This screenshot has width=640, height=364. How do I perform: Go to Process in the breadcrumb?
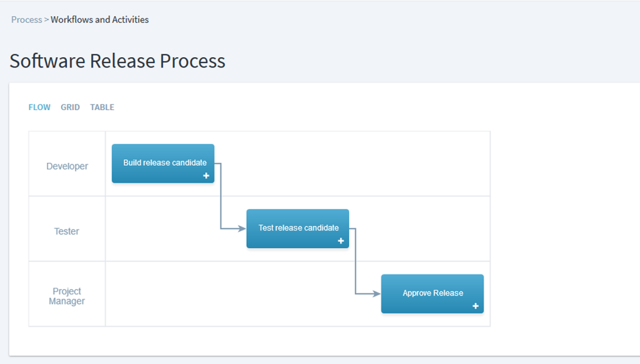click(x=26, y=20)
